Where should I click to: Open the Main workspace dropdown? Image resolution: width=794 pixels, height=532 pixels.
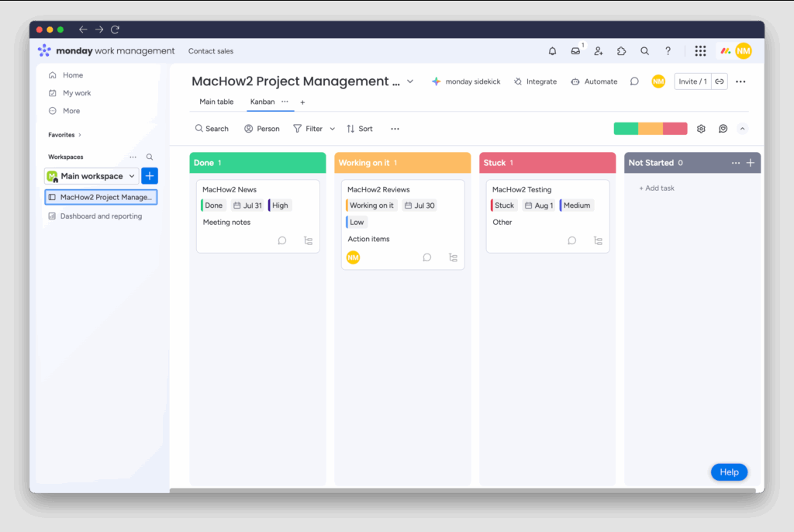coord(91,176)
